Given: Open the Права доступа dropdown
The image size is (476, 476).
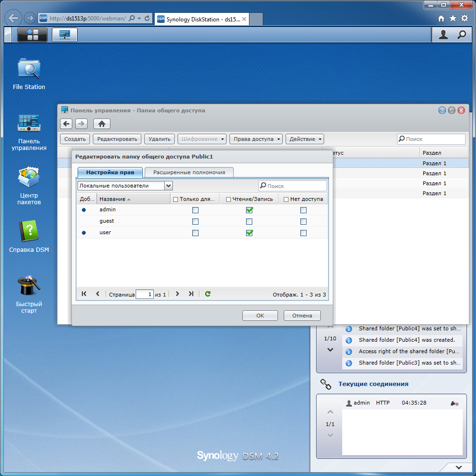Looking at the screenshot, I should pos(256,139).
